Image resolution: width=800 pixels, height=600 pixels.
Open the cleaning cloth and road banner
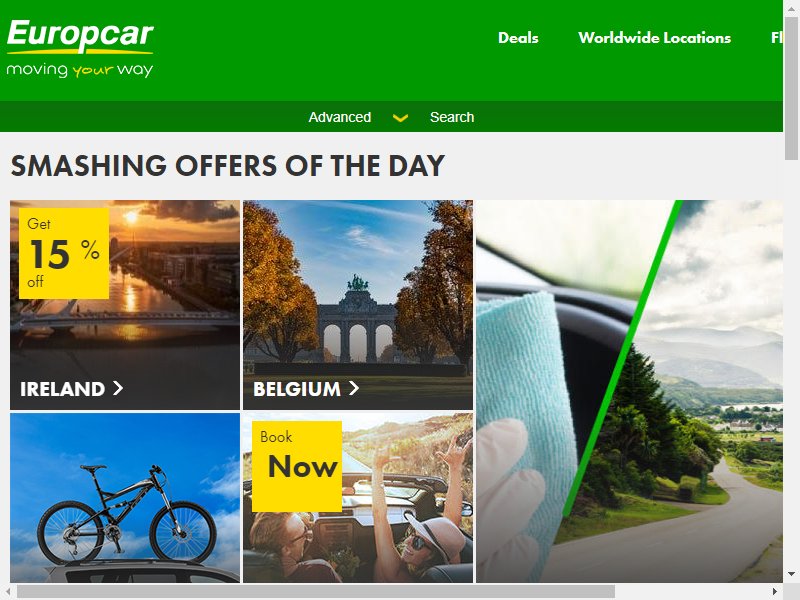(629, 391)
